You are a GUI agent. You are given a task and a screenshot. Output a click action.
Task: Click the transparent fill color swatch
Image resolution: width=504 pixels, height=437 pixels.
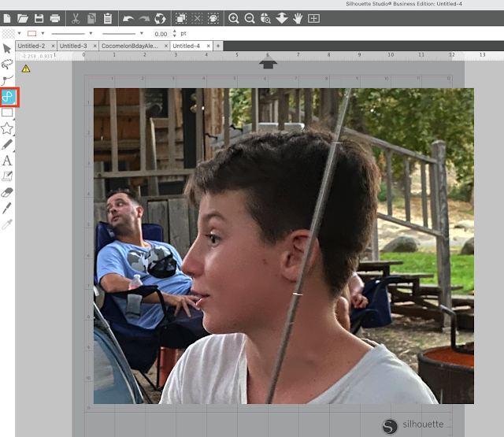click(9, 33)
